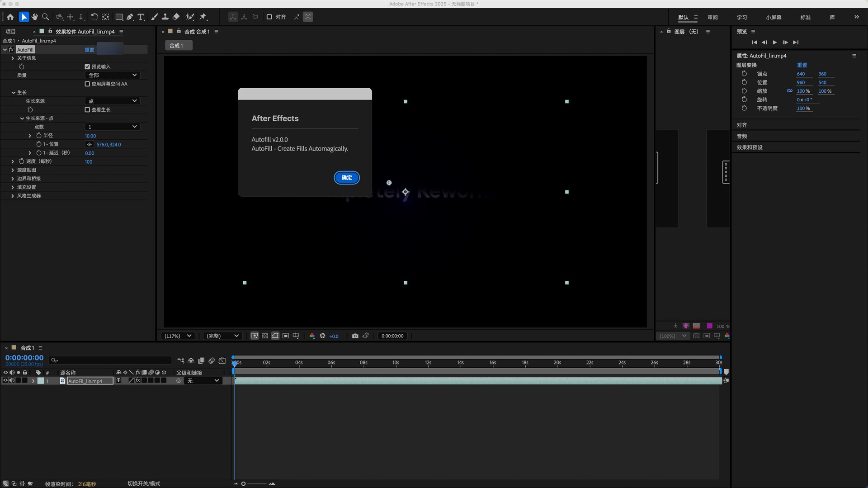Select the Zoom magnifier tool
This screenshot has width=868, height=488.
point(46,17)
